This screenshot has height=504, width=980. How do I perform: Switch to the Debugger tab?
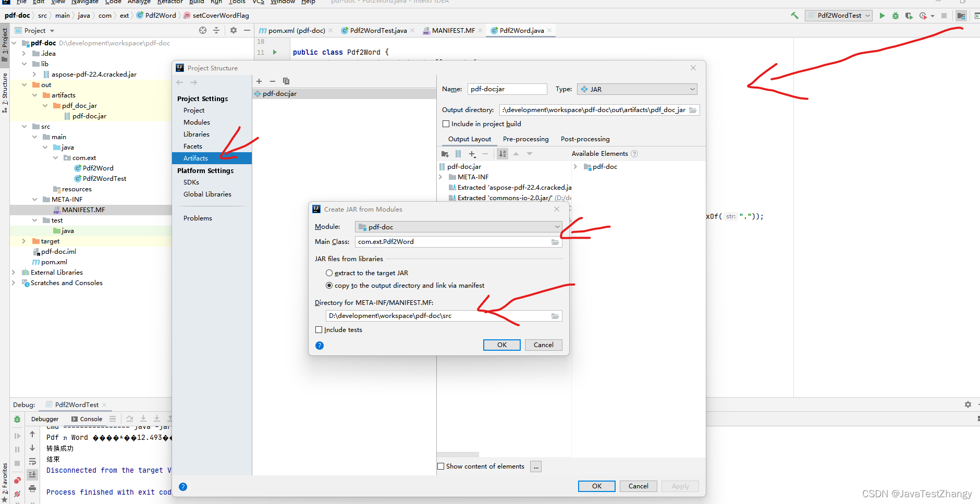tap(45, 419)
